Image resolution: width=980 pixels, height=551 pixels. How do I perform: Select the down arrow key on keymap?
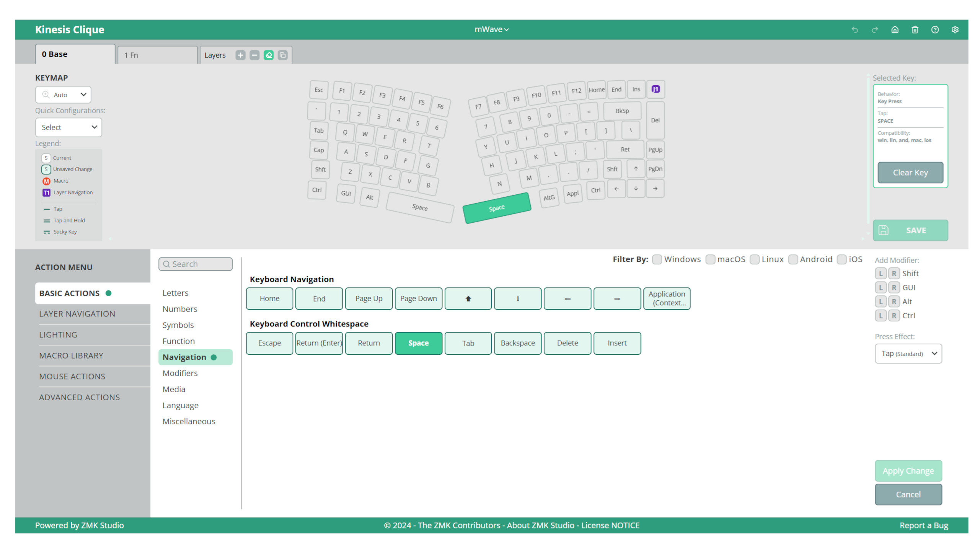click(636, 189)
